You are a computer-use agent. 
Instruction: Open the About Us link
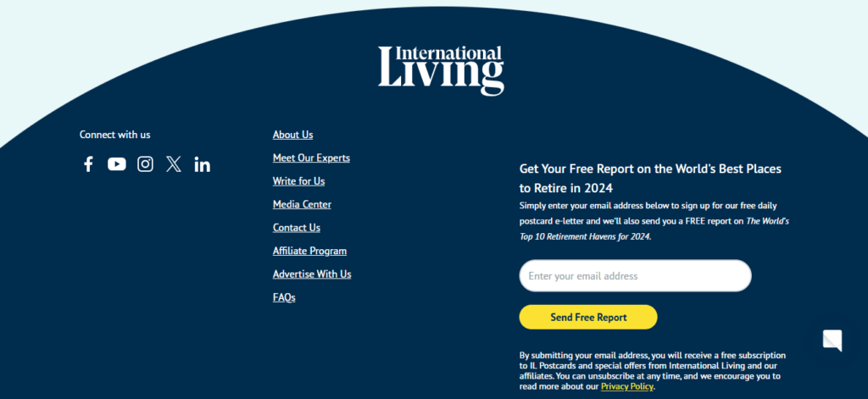coord(292,135)
